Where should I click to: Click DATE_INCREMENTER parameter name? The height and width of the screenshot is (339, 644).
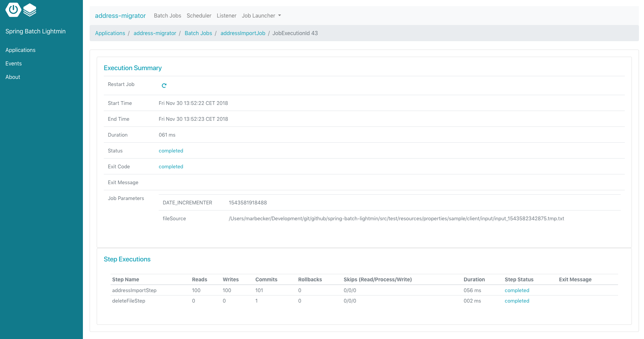pos(187,203)
